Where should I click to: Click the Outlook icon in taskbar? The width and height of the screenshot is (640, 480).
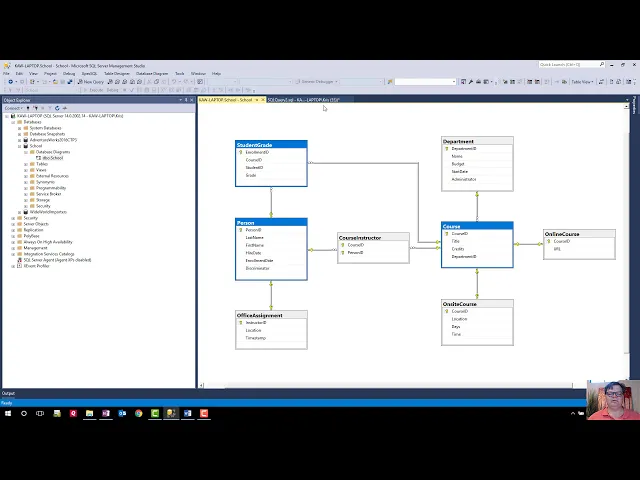pos(122,413)
